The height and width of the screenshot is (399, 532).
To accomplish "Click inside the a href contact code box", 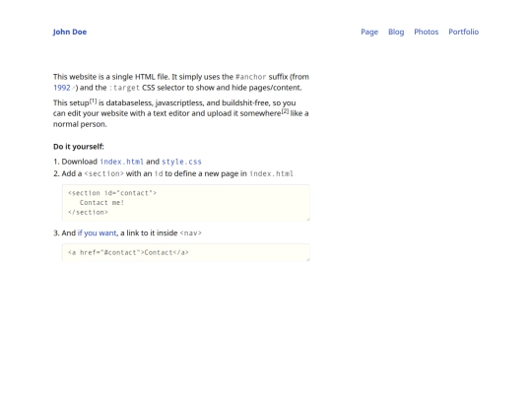I will tap(186, 252).
